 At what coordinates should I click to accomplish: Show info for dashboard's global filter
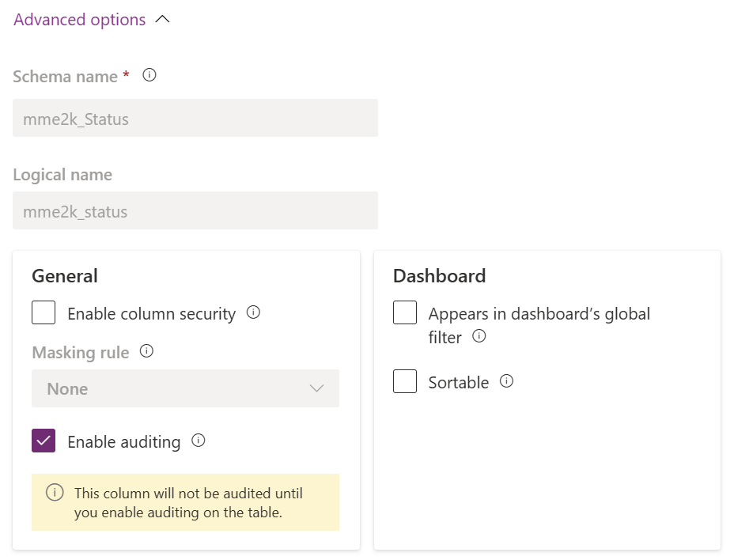click(479, 336)
